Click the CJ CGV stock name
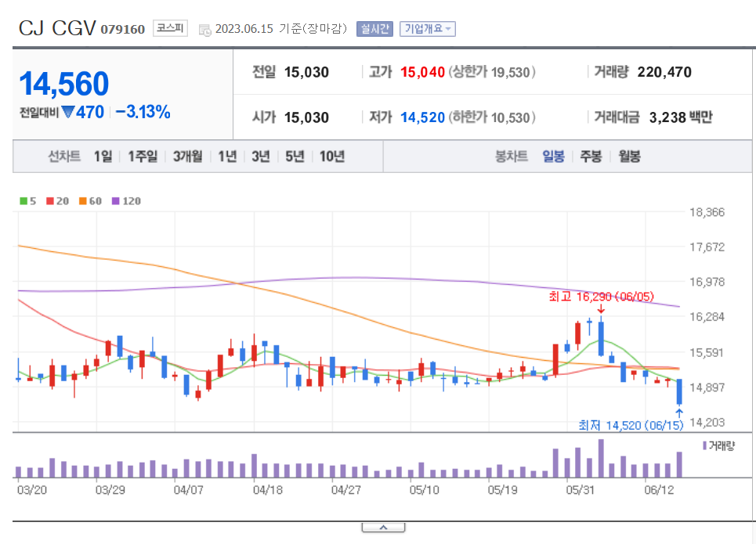The height and width of the screenshot is (544, 756). click(x=57, y=28)
